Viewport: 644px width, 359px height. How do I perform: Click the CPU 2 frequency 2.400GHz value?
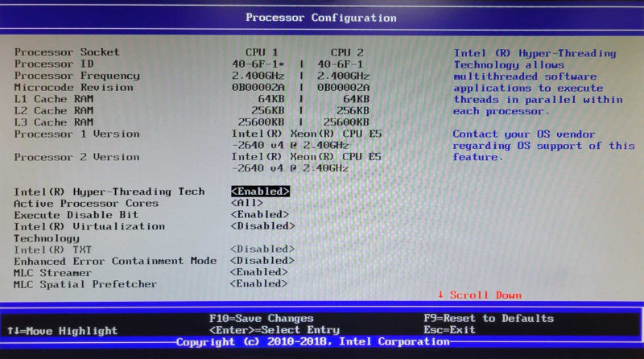tap(344, 76)
